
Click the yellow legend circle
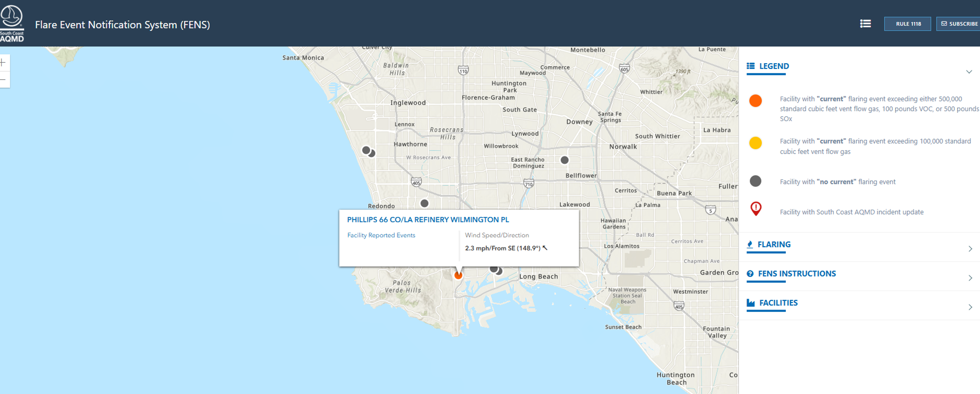tap(755, 143)
